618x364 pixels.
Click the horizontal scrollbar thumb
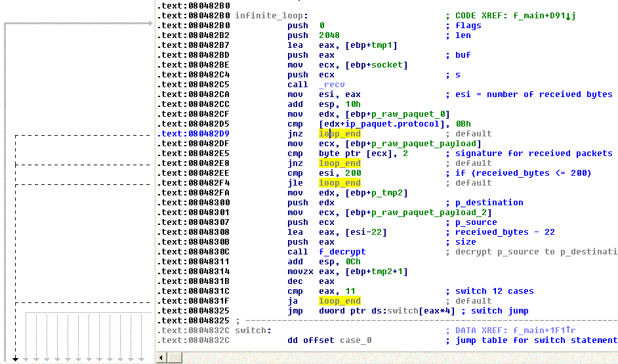coord(175,357)
